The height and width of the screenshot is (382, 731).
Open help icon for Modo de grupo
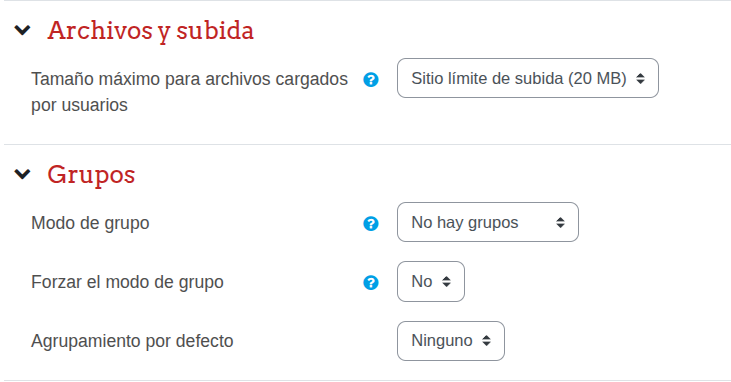[x=371, y=223]
